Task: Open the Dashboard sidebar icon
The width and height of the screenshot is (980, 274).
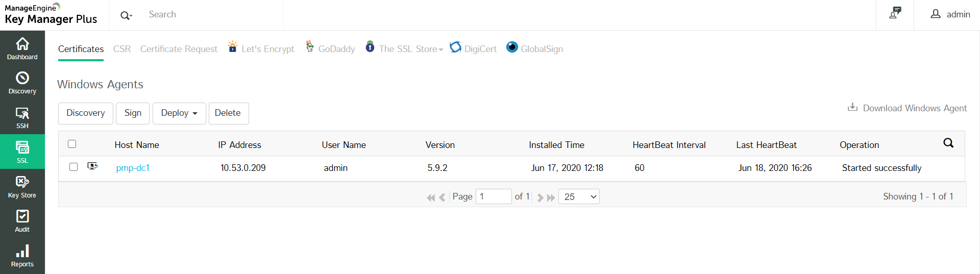Action: [x=22, y=48]
